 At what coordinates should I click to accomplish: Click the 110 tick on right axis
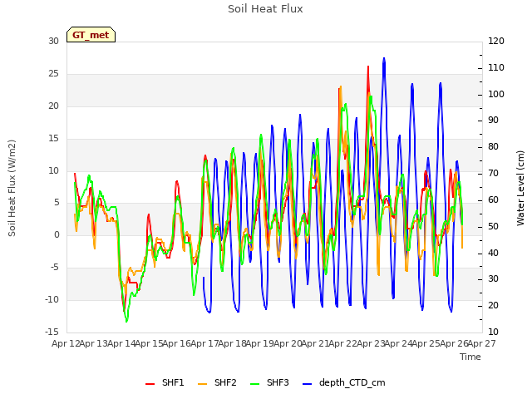point(496,67)
